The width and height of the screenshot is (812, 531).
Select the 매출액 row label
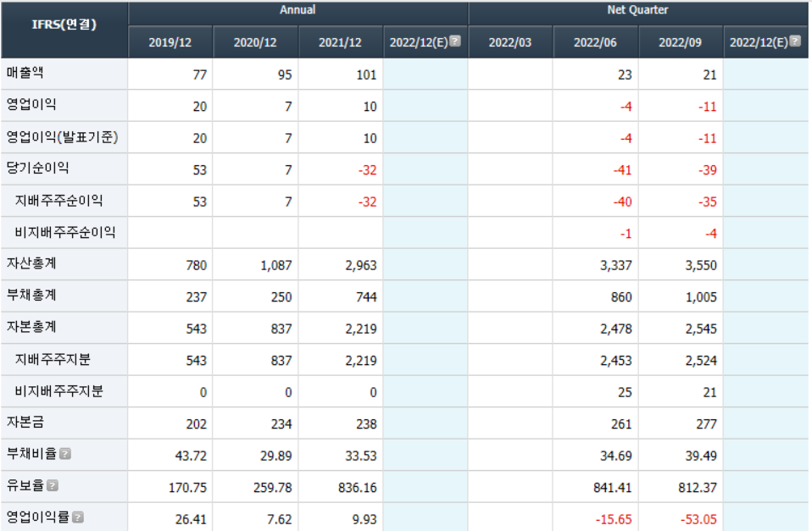point(25,73)
